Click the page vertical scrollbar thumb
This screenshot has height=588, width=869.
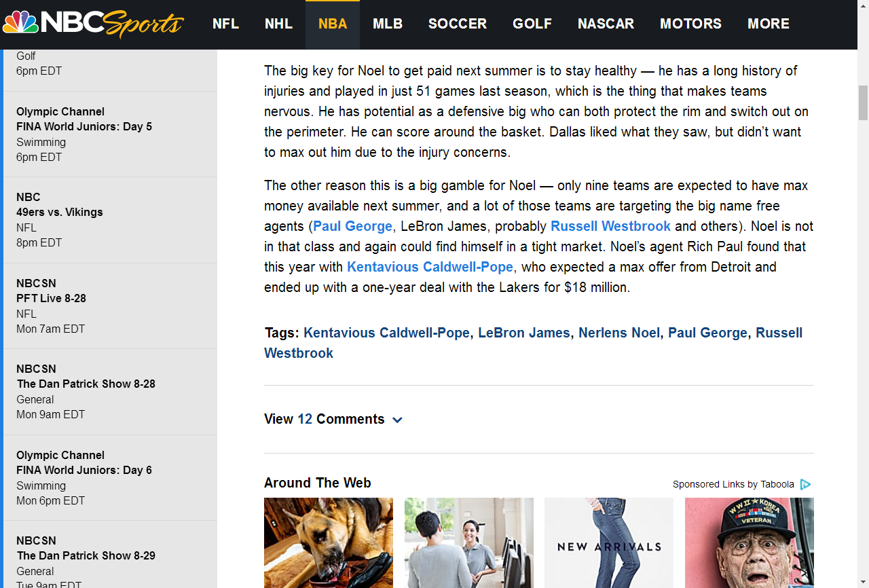tap(864, 103)
